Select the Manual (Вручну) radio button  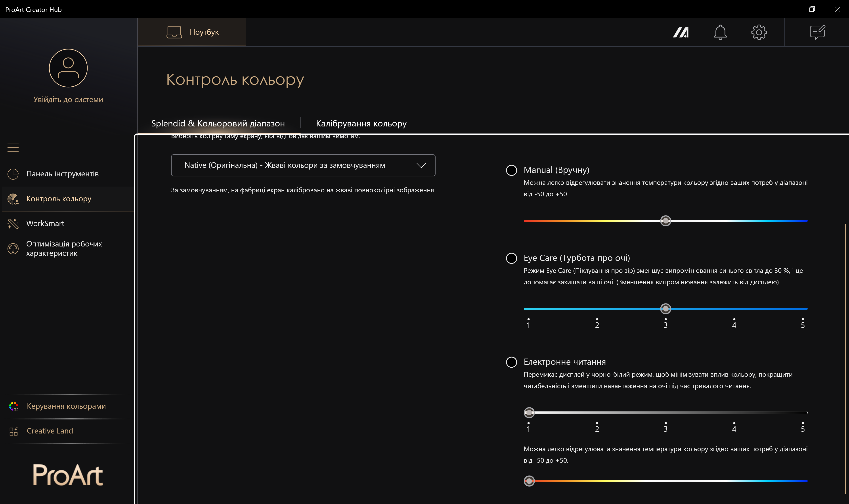511,170
